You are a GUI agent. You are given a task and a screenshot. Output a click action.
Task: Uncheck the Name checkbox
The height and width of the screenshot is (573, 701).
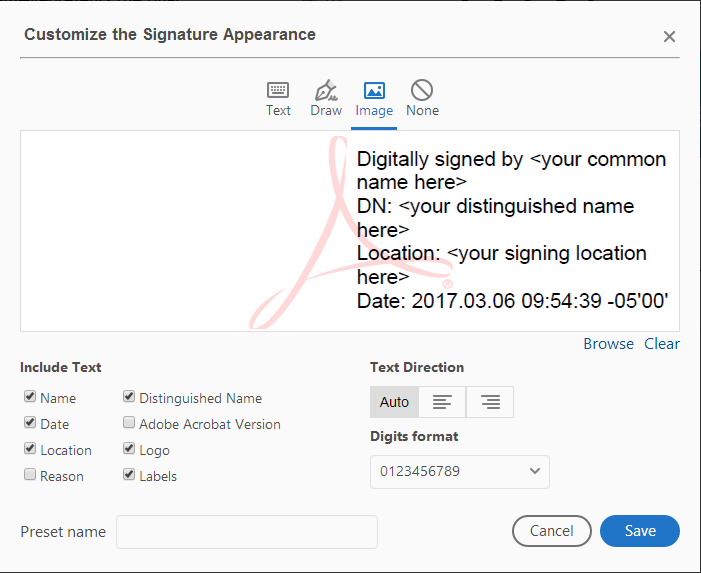tap(30, 397)
